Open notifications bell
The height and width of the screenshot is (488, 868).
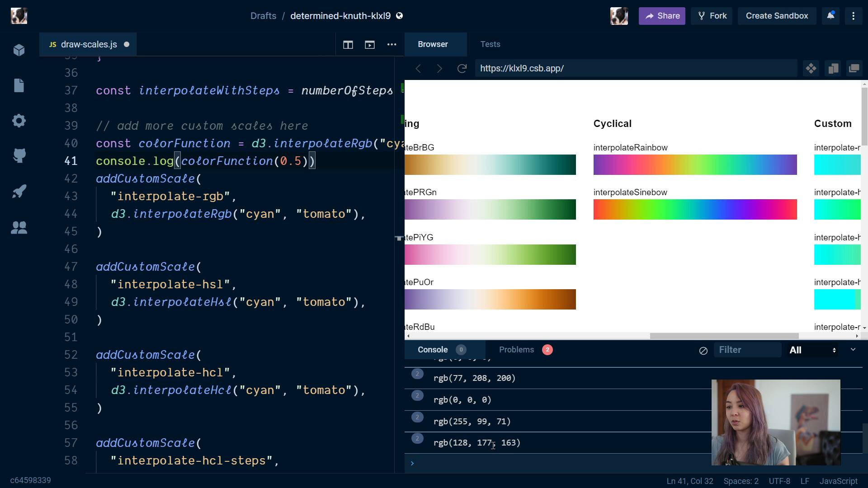tap(830, 16)
